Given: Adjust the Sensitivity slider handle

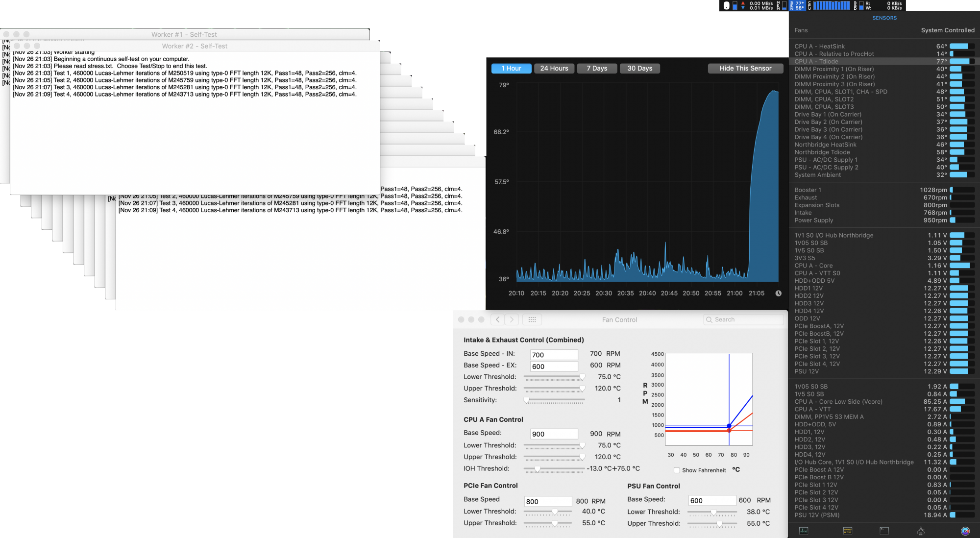Looking at the screenshot, I should [x=527, y=400].
